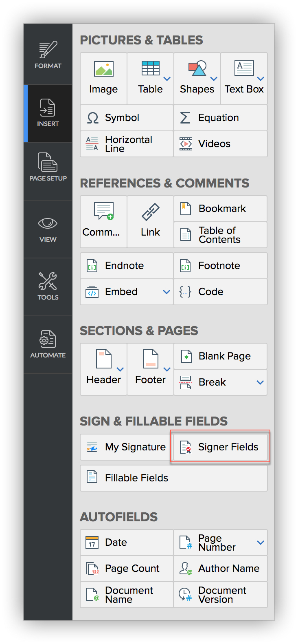Expand the Break options arrow

(261, 382)
